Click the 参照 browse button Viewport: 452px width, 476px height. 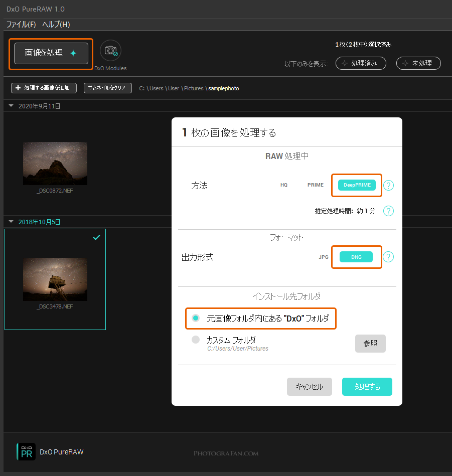click(370, 344)
